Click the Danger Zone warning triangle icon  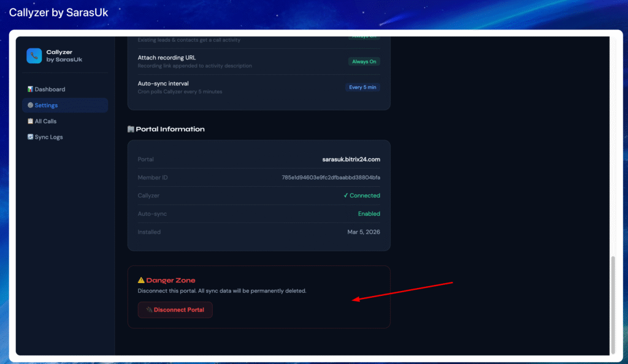[x=141, y=280]
